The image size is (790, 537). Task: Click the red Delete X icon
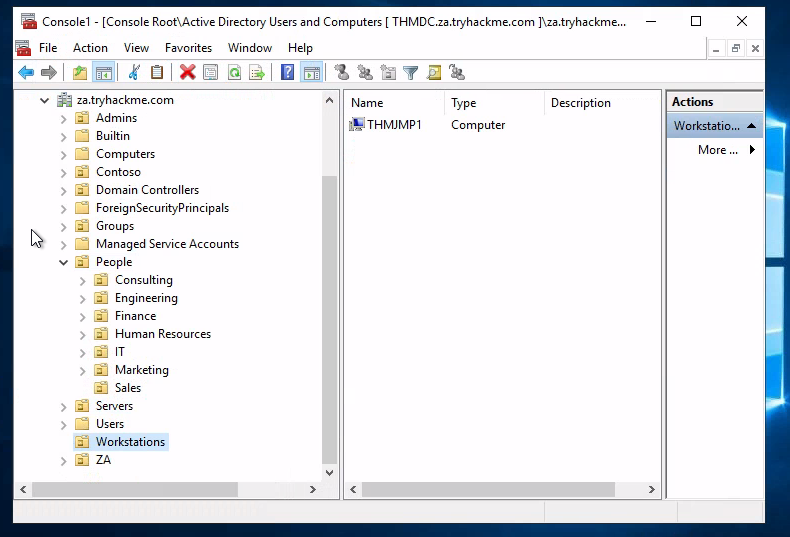tap(187, 73)
